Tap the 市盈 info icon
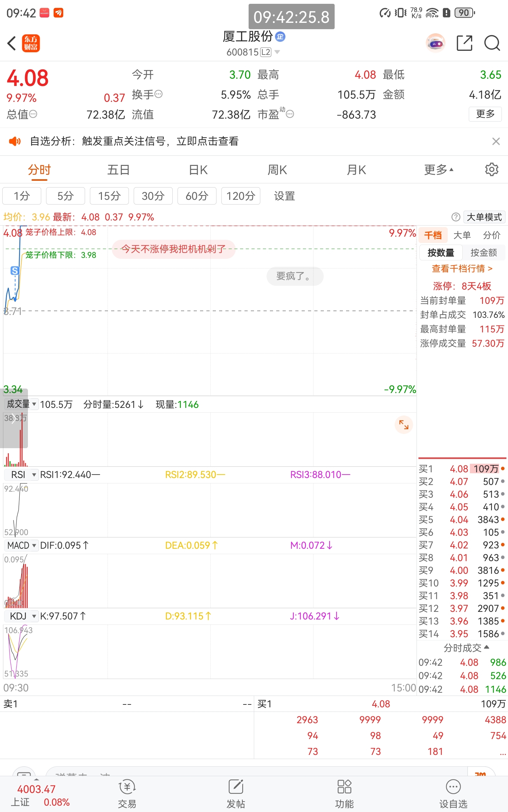The image size is (508, 812). (x=290, y=114)
